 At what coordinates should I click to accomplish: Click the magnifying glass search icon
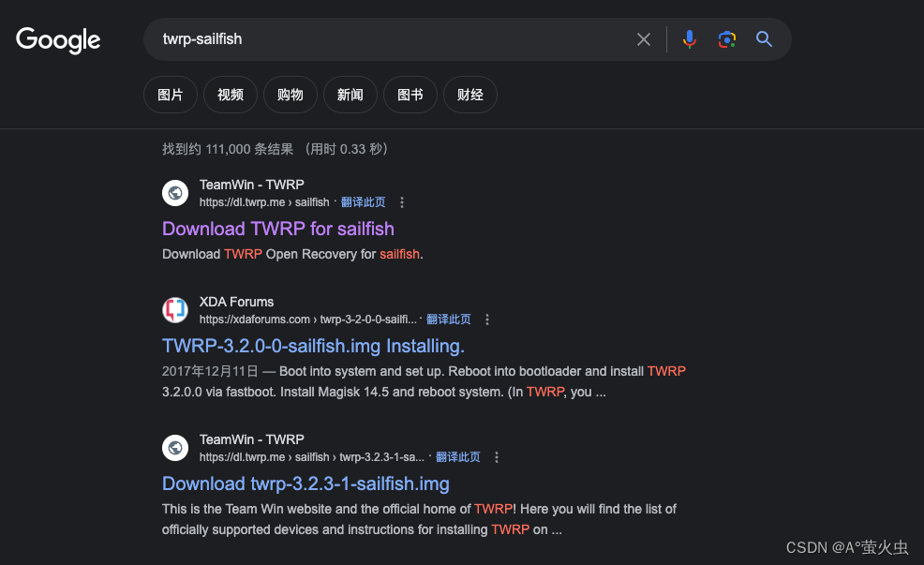pos(765,39)
